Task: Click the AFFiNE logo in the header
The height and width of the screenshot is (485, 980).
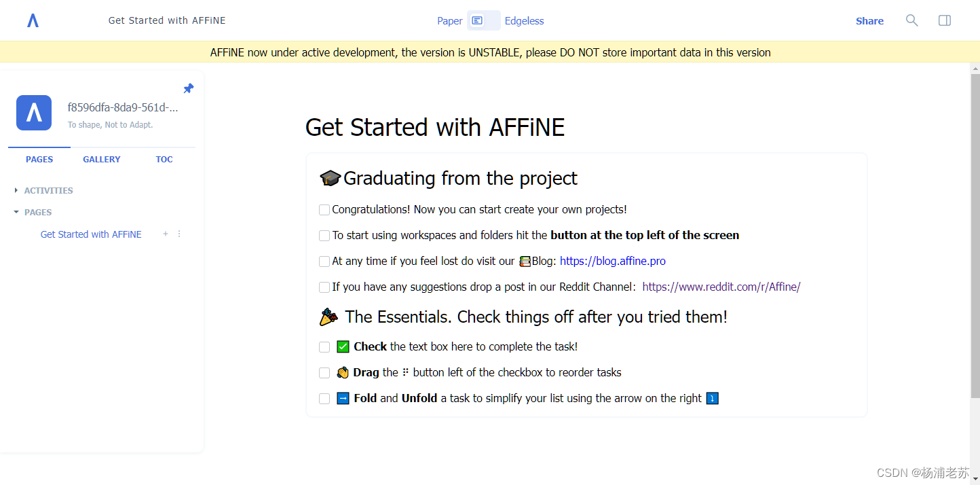Action: [33, 21]
